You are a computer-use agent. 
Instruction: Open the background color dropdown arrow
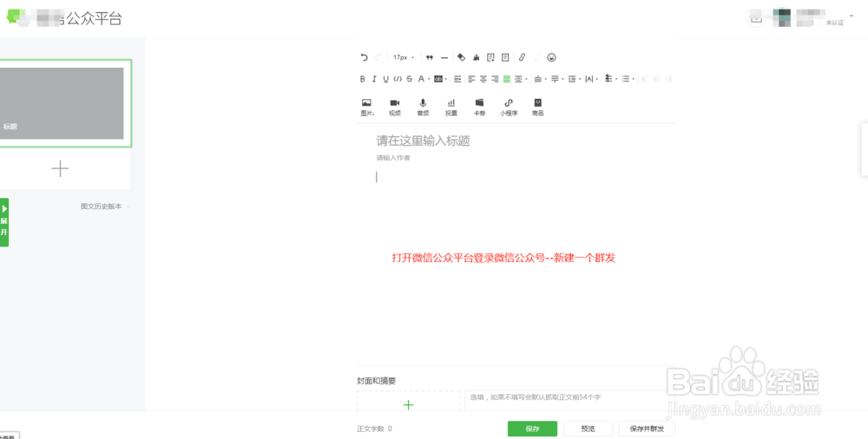coord(446,79)
